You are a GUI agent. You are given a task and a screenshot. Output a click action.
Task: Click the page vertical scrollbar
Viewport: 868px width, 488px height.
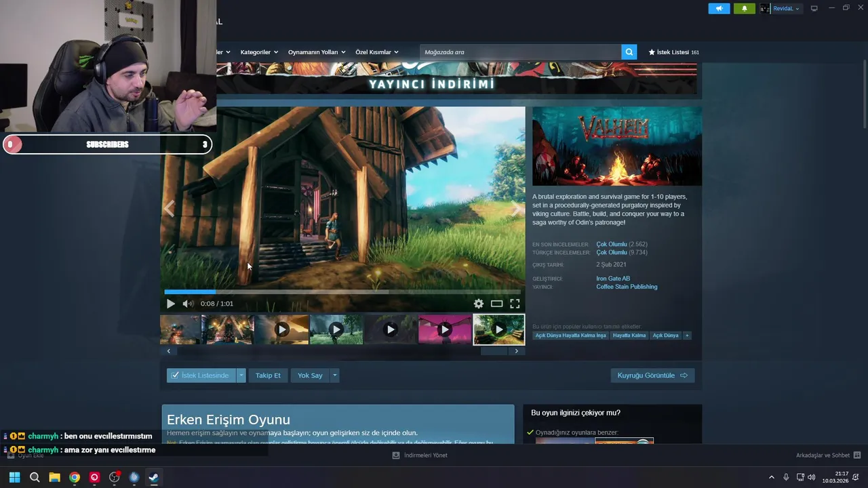tap(864, 95)
